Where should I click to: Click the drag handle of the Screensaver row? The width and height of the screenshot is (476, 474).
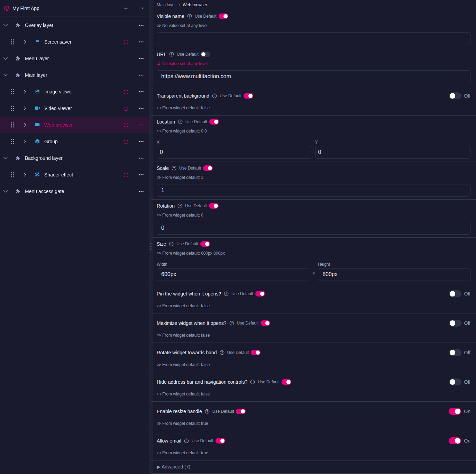coord(12,42)
